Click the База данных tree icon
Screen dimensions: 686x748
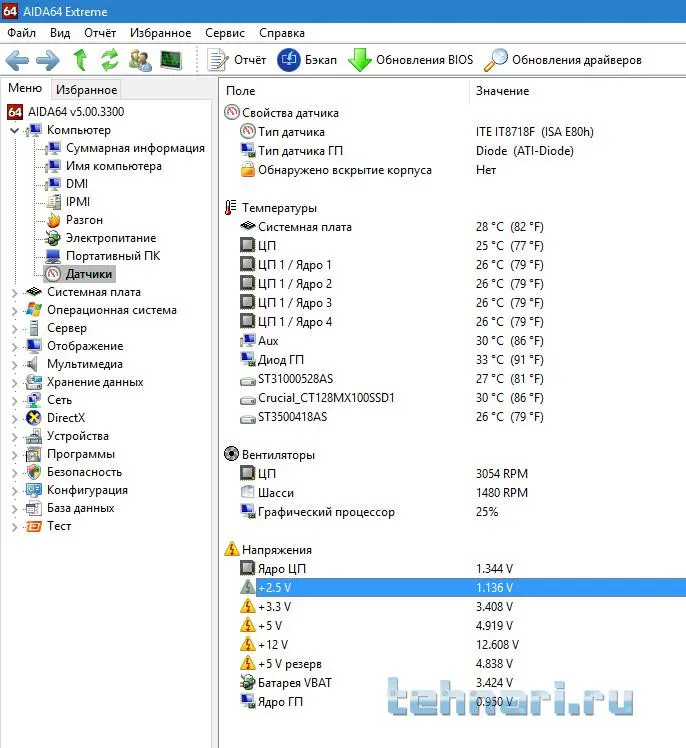pyautogui.click(x=33, y=508)
